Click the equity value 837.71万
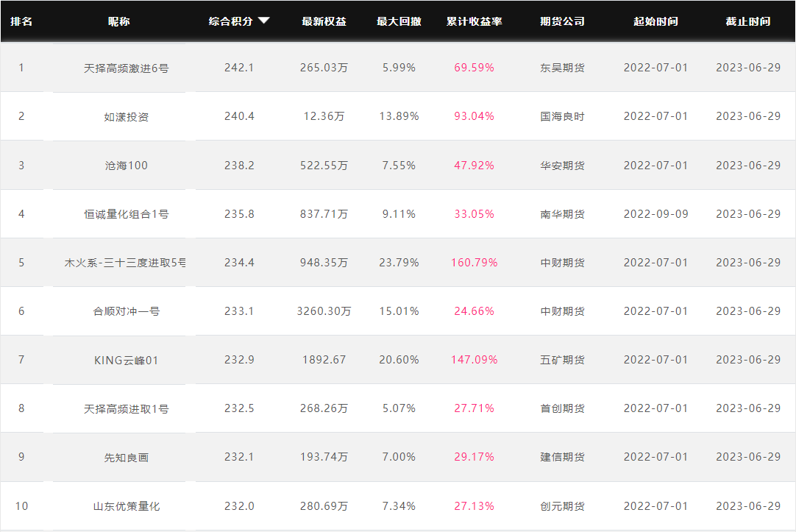 point(324,213)
